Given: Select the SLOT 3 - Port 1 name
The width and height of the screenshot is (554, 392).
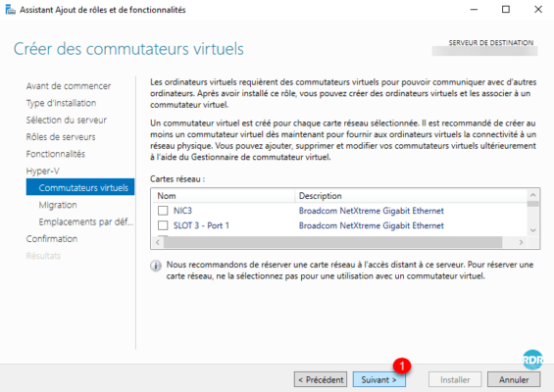Looking at the screenshot, I should pyautogui.click(x=201, y=225).
